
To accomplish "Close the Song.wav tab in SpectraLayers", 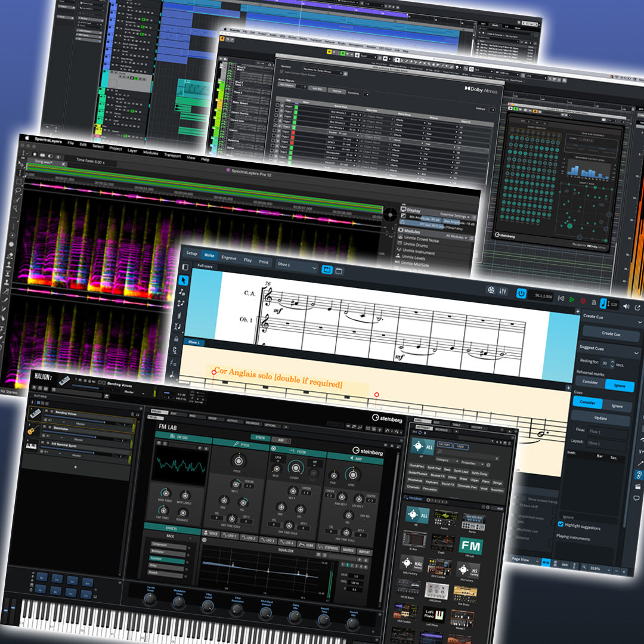I will pos(64,164).
